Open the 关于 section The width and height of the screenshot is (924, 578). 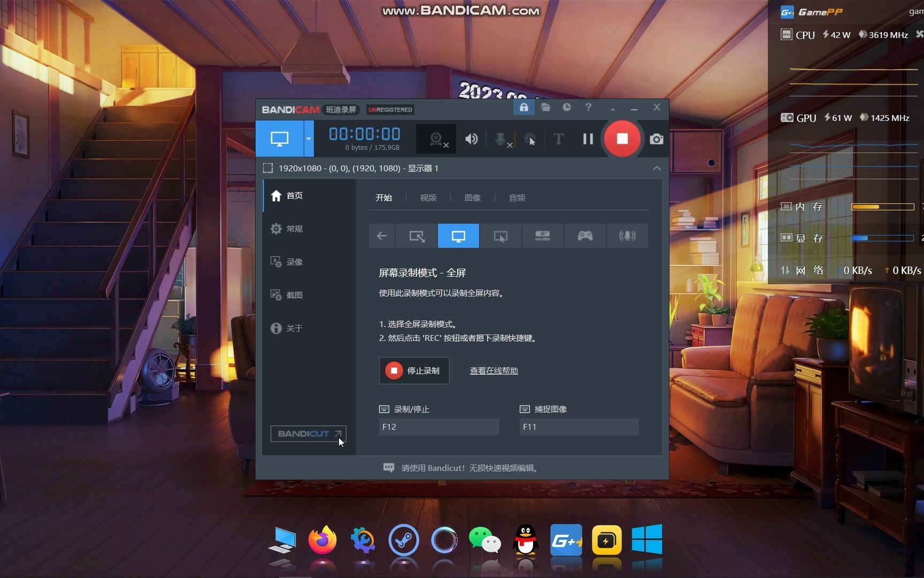tap(309, 329)
